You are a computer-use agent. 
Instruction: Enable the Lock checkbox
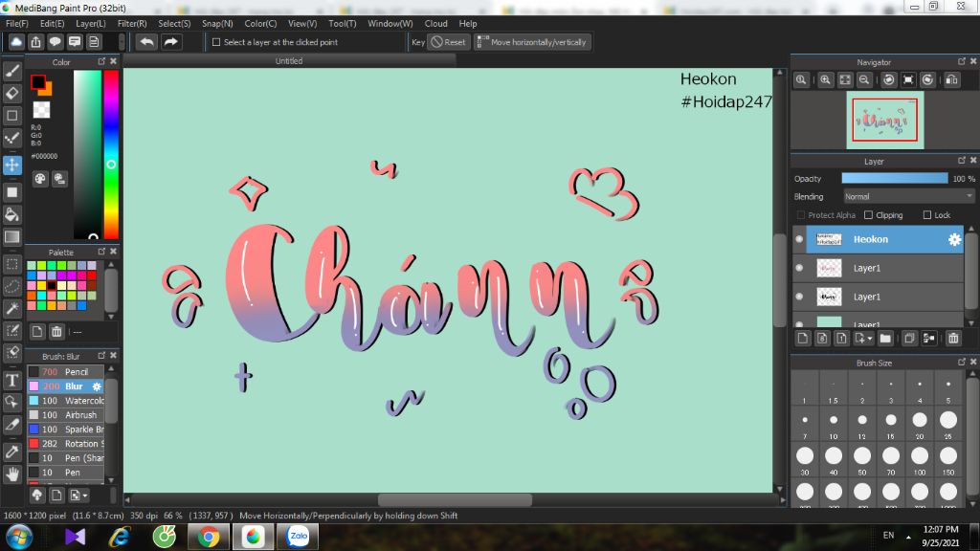[x=926, y=215]
